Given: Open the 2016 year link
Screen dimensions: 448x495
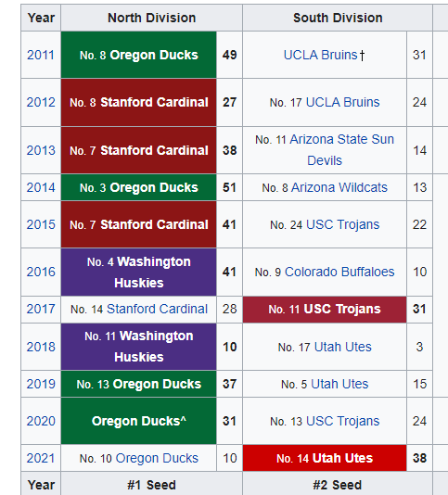Looking at the screenshot, I should tap(41, 272).
